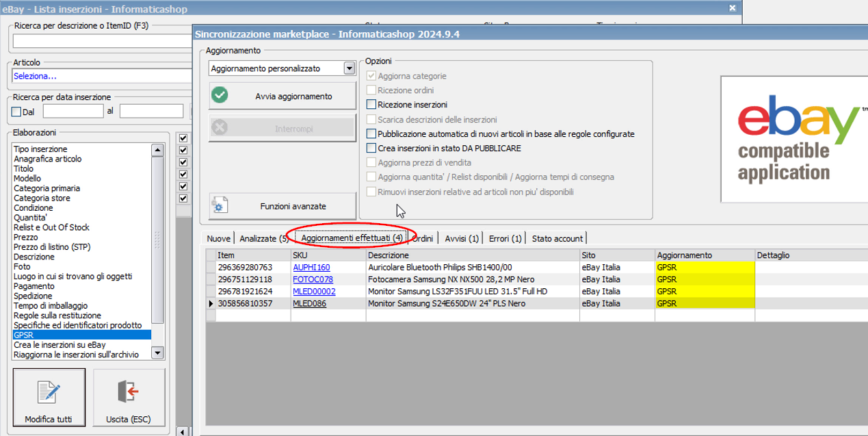Select Aggiornamenti effettuati (4) tab
The width and height of the screenshot is (868, 436).
[352, 238]
